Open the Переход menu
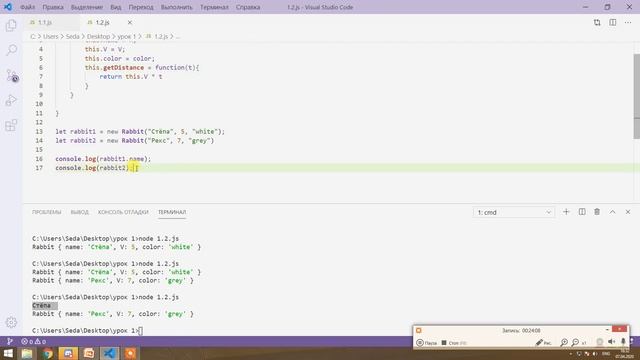This screenshot has height=360, width=640. (141, 7)
